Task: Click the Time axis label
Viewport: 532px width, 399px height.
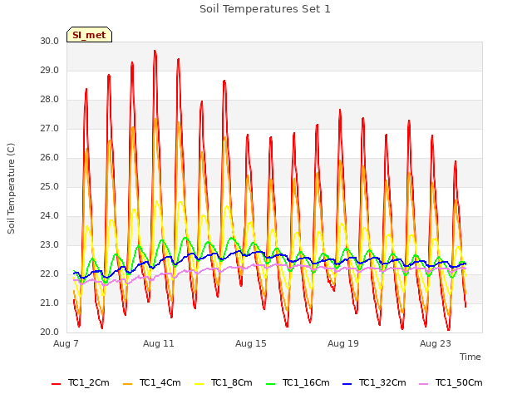Action: coord(470,357)
